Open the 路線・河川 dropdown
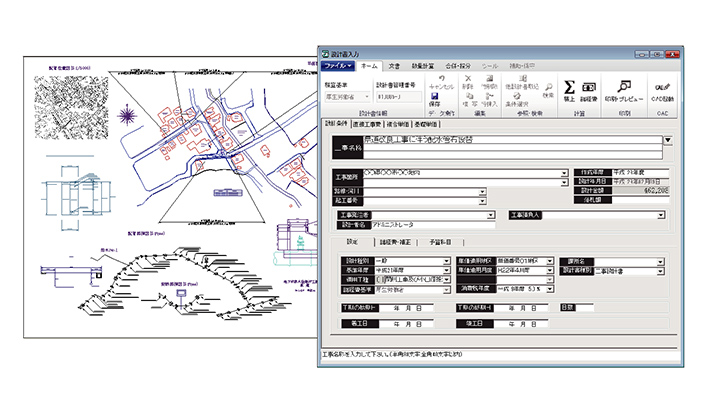Screen dimensions: 707x407 coord(482,192)
